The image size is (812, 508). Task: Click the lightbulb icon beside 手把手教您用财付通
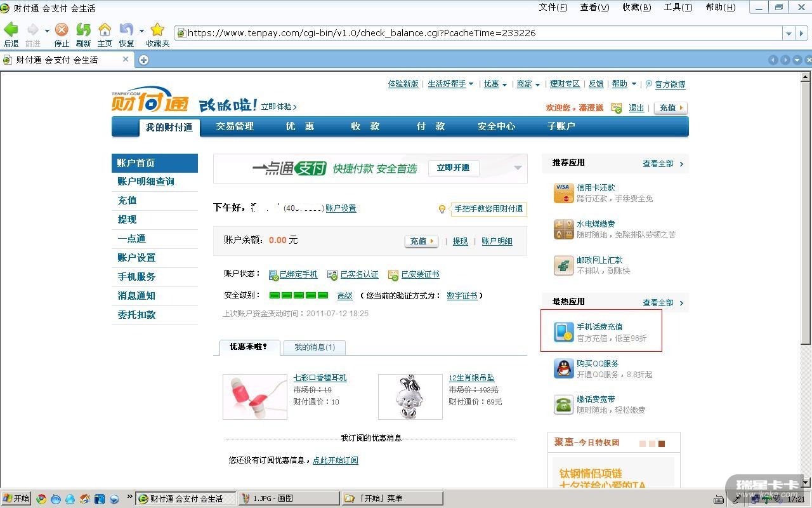click(443, 209)
